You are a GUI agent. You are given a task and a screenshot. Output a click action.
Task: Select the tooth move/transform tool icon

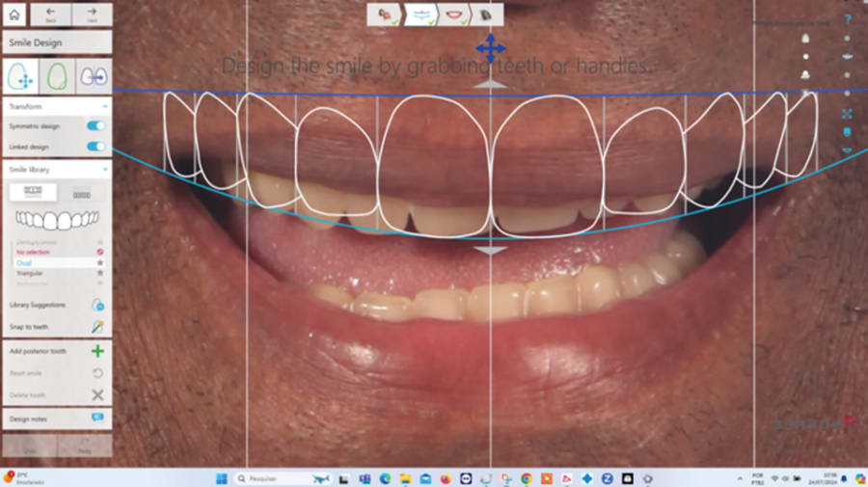click(20, 76)
